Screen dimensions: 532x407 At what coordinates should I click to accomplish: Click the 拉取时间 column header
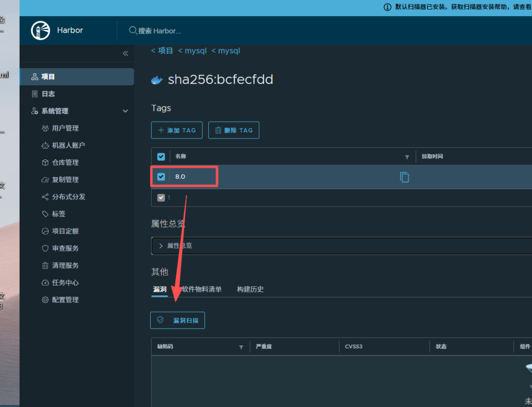point(432,157)
